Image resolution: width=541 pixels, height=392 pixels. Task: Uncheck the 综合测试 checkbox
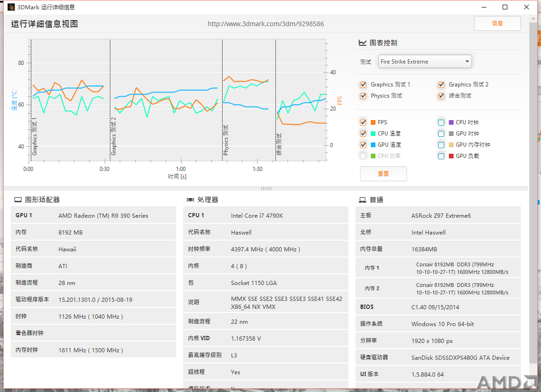tap(441, 96)
